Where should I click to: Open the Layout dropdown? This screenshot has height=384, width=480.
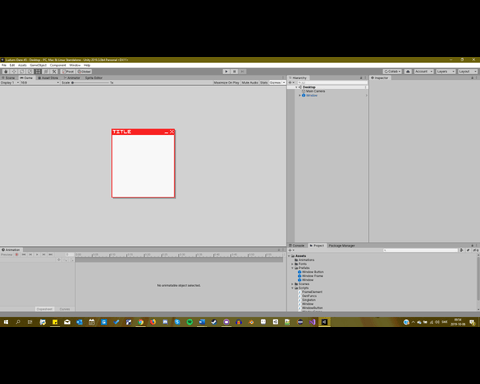tap(467, 71)
